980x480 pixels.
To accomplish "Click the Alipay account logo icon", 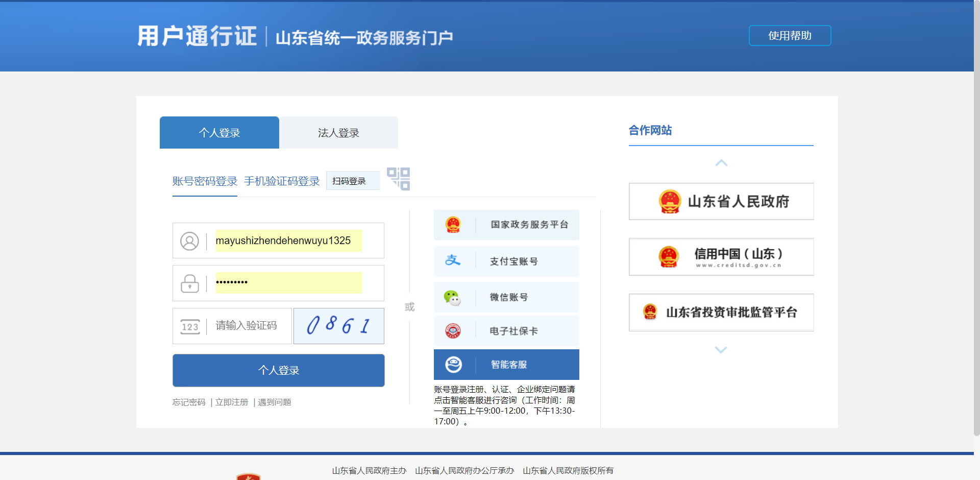I will click(453, 261).
